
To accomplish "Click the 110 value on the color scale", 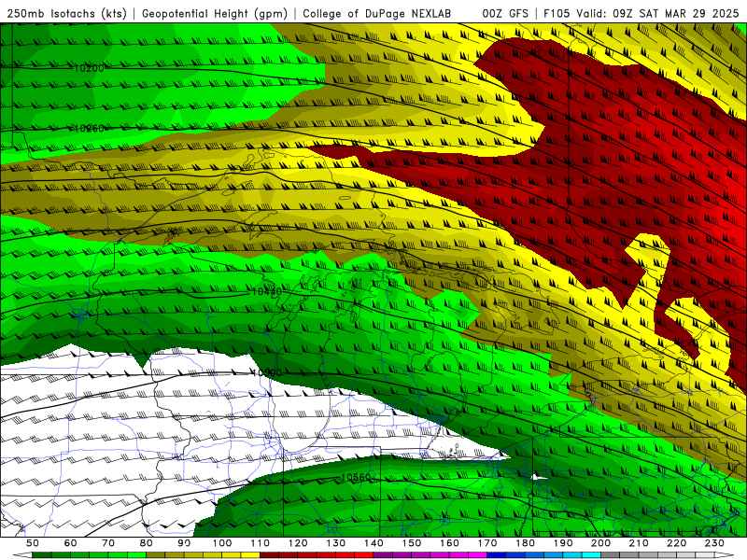I will tap(261, 543).
